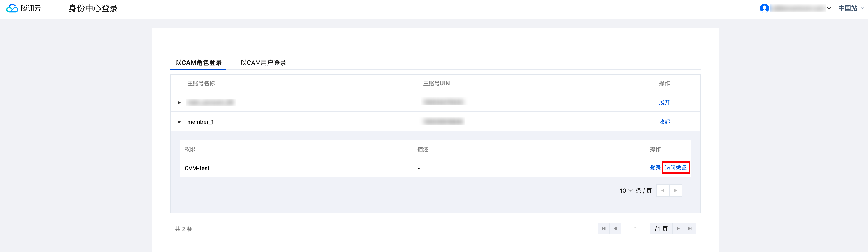The image size is (868, 252).
Task: Go to first page in bottom pagination
Action: click(x=604, y=228)
